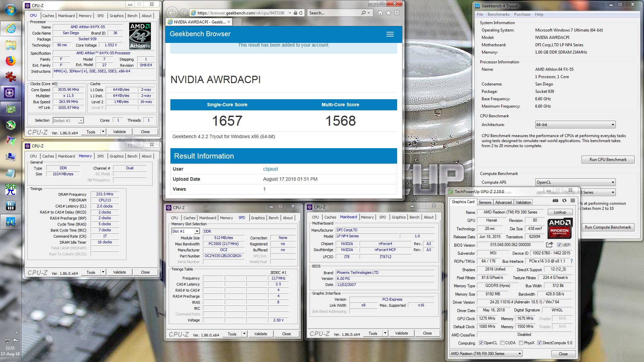644x362 pixels.
Task: Click the browser Home icon
Action: tap(380, 13)
